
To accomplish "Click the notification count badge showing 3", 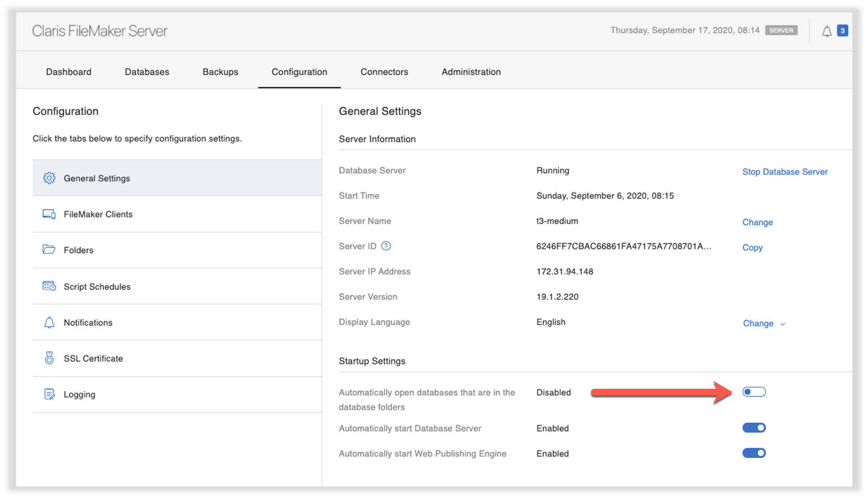I will point(842,30).
